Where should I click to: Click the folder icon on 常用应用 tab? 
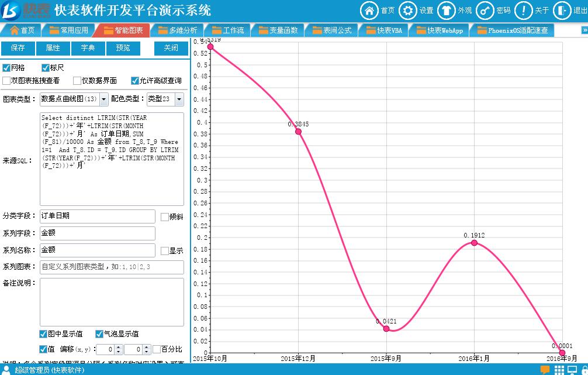point(54,30)
